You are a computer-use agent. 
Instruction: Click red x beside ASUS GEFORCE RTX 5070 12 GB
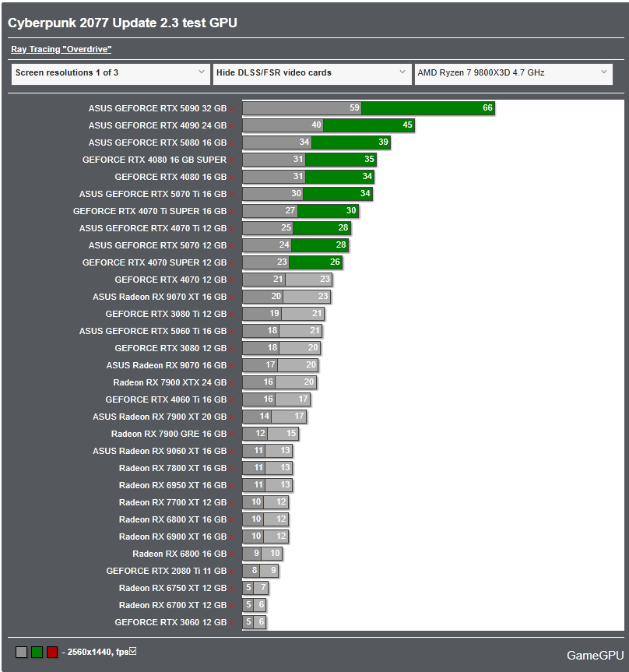[232, 246]
